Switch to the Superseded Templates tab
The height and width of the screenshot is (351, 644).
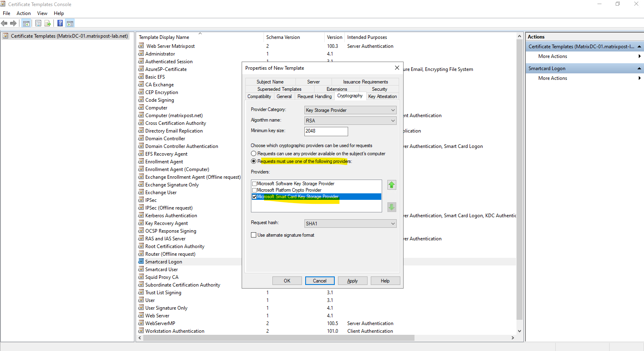pos(279,89)
